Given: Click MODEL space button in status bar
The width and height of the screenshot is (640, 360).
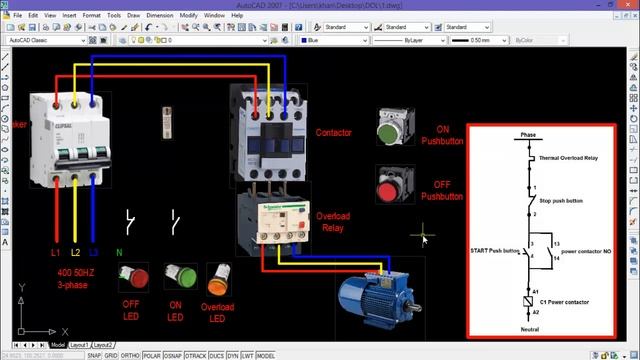Looking at the screenshot, I should (265, 356).
